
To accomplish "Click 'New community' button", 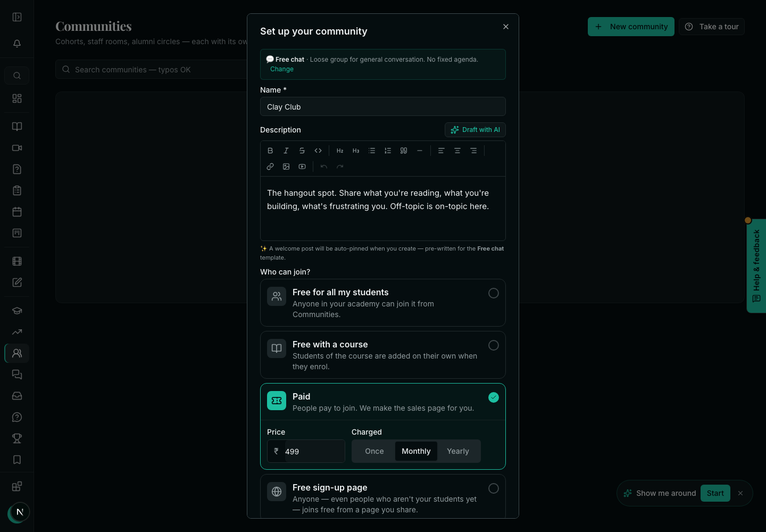I will pos(631,27).
